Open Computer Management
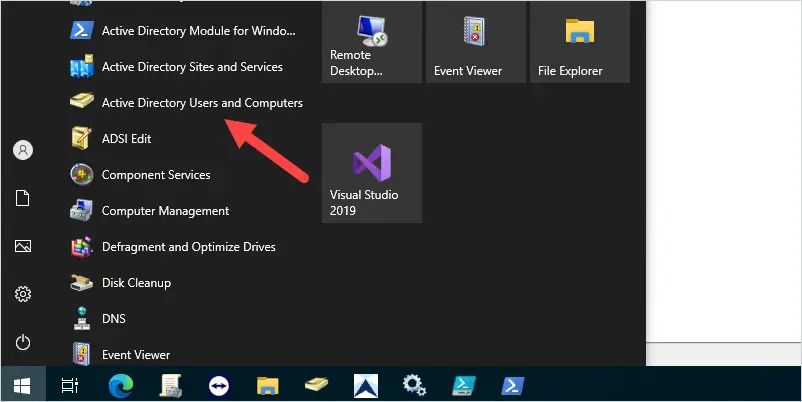The image size is (802, 402). tap(150, 211)
